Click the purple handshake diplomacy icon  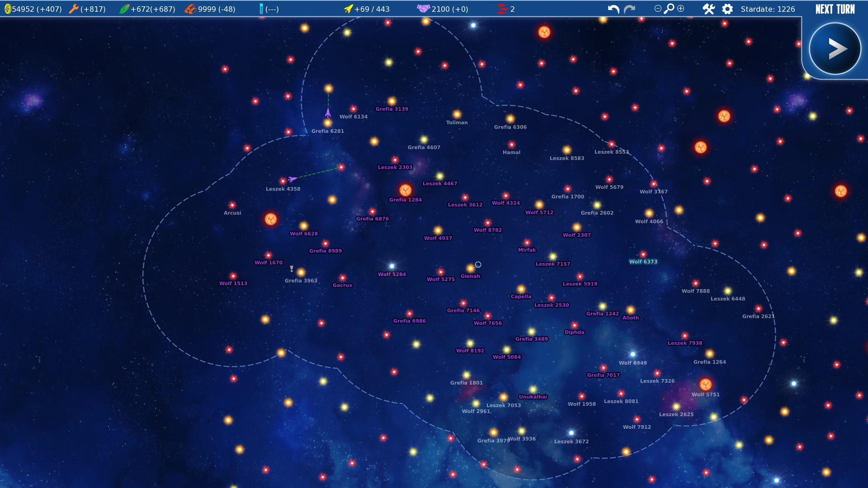[x=423, y=9]
